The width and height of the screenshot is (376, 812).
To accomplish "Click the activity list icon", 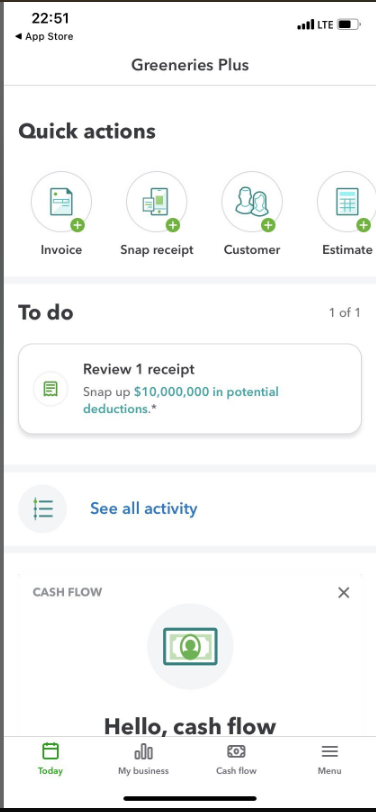I will (x=42, y=509).
